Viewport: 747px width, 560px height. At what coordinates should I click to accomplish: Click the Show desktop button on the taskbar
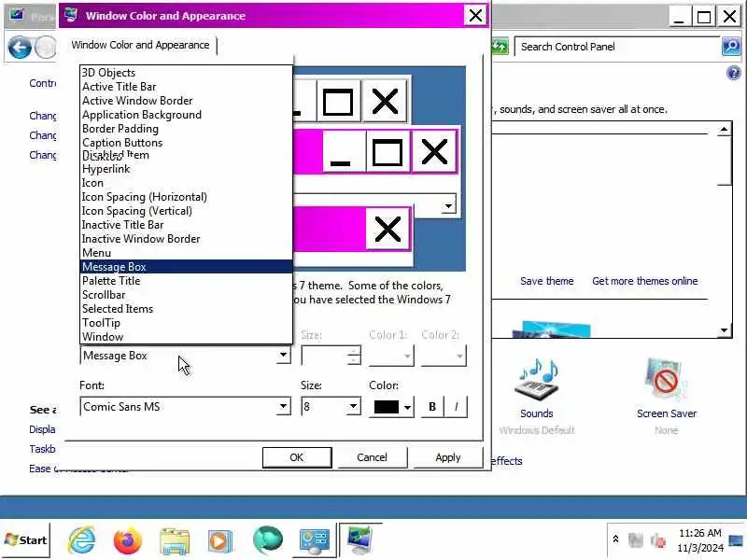(x=736, y=540)
